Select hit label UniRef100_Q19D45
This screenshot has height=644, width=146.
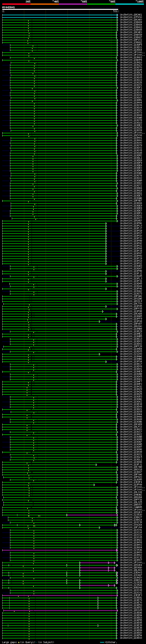[x=131, y=284]
